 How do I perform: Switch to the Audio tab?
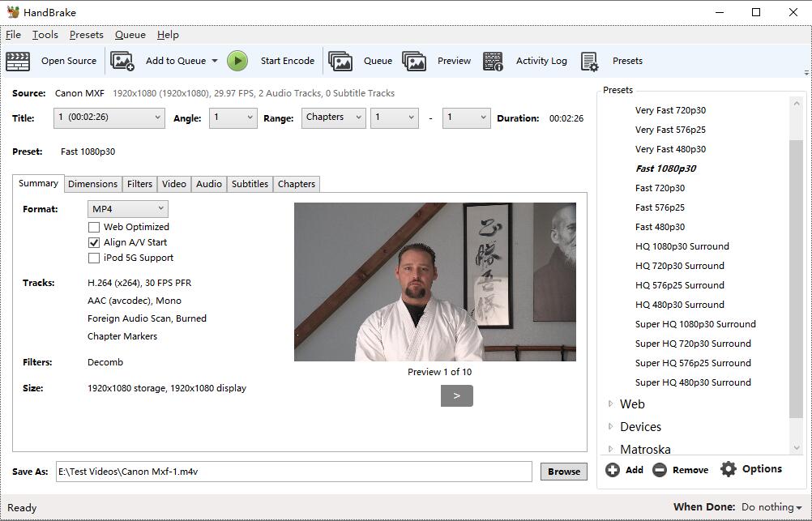[209, 184]
